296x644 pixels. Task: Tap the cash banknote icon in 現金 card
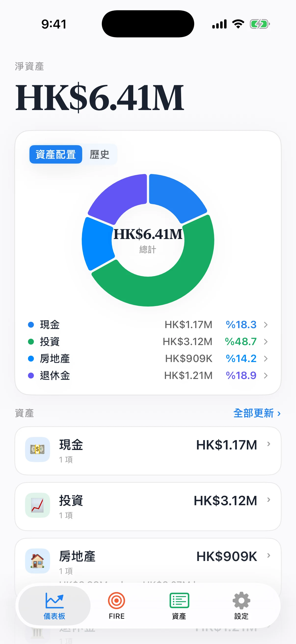tap(38, 449)
